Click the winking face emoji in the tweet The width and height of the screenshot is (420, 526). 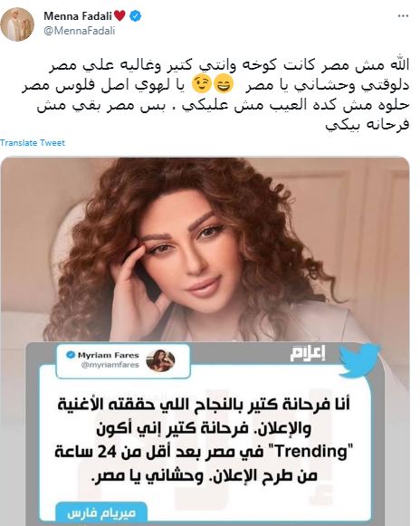click(x=202, y=85)
